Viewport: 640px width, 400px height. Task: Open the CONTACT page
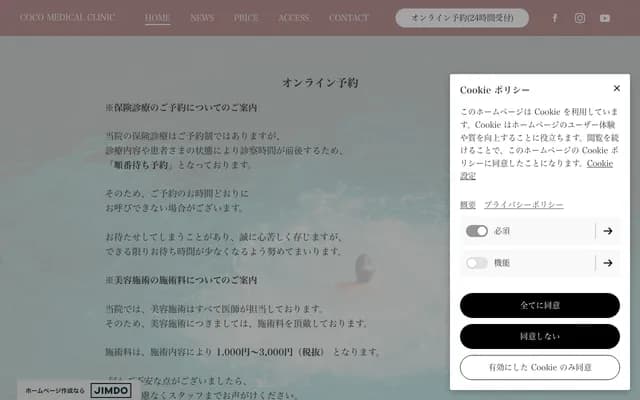click(x=349, y=18)
